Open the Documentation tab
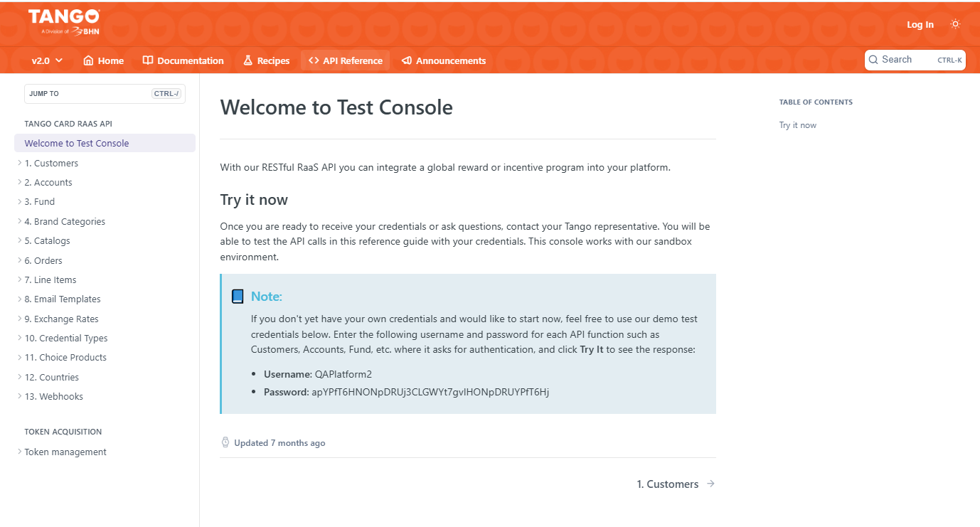980x527 pixels. pyautogui.click(x=183, y=60)
